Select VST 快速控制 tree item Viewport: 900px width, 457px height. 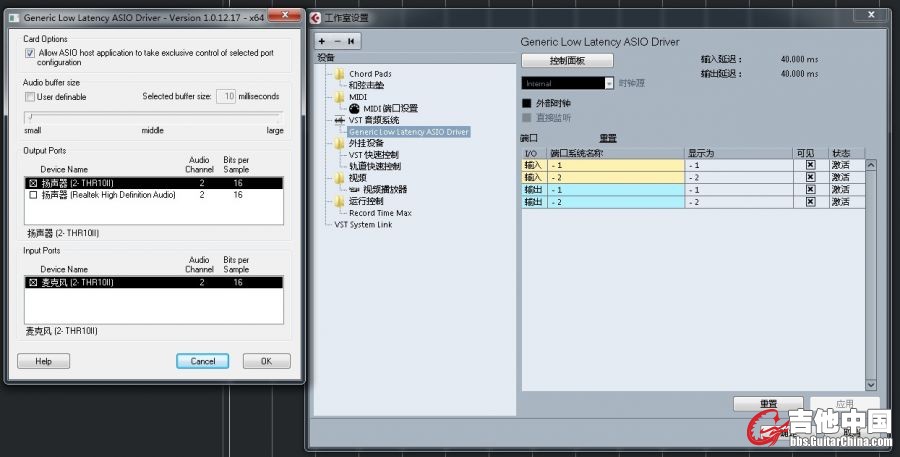pos(374,154)
